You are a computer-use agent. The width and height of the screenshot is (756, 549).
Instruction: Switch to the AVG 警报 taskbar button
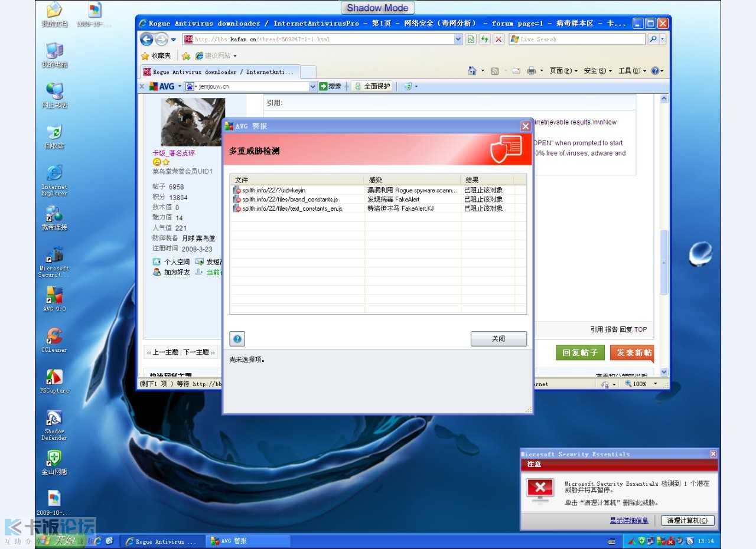coord(248,541)
